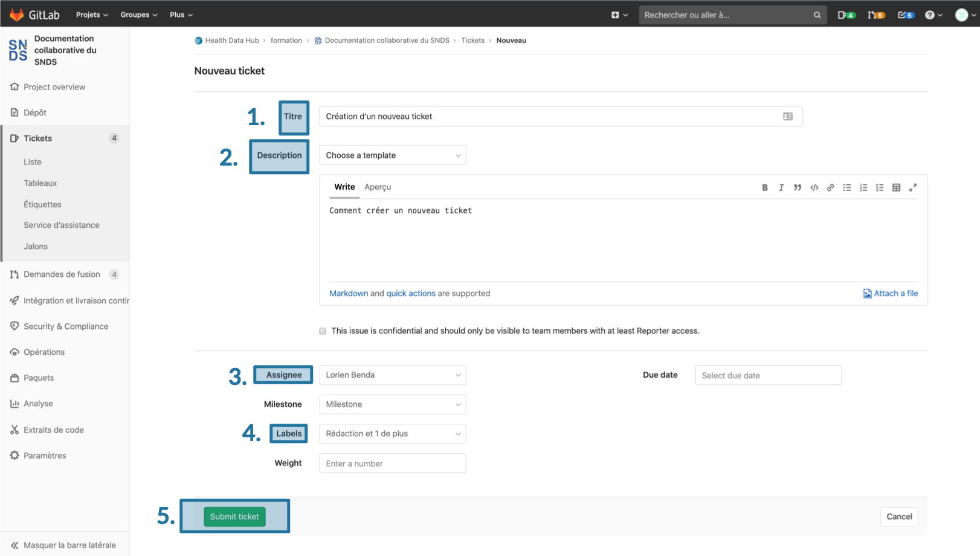The image size is (980, 556).
Task: Insert a table in the description
Action: point(896,187)
